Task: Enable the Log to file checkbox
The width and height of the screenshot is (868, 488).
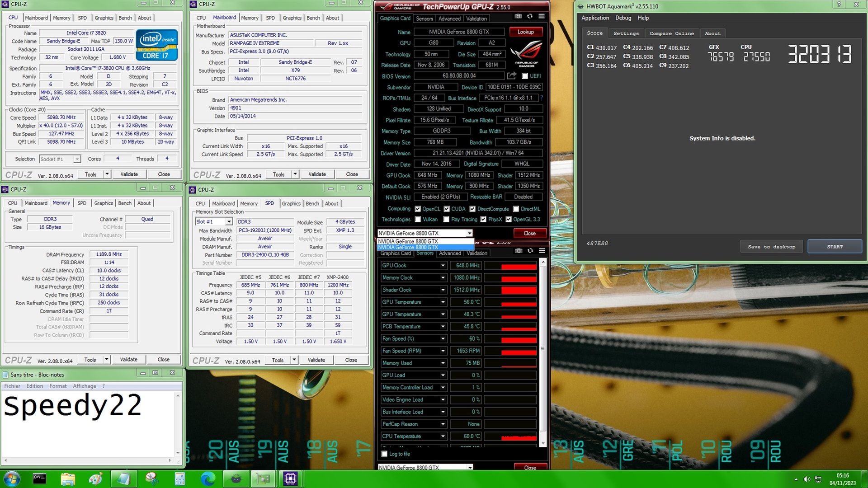Action: point(385,454)
